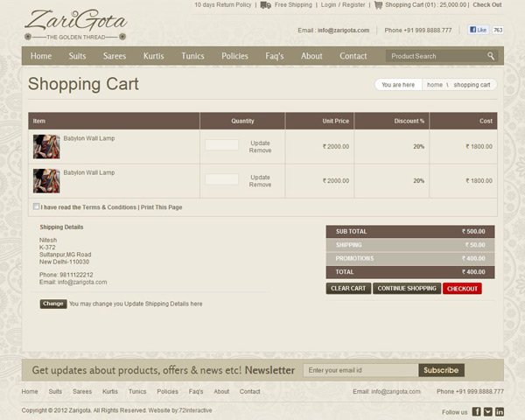Open Twitter page from footer icon

tap(488, 411)
